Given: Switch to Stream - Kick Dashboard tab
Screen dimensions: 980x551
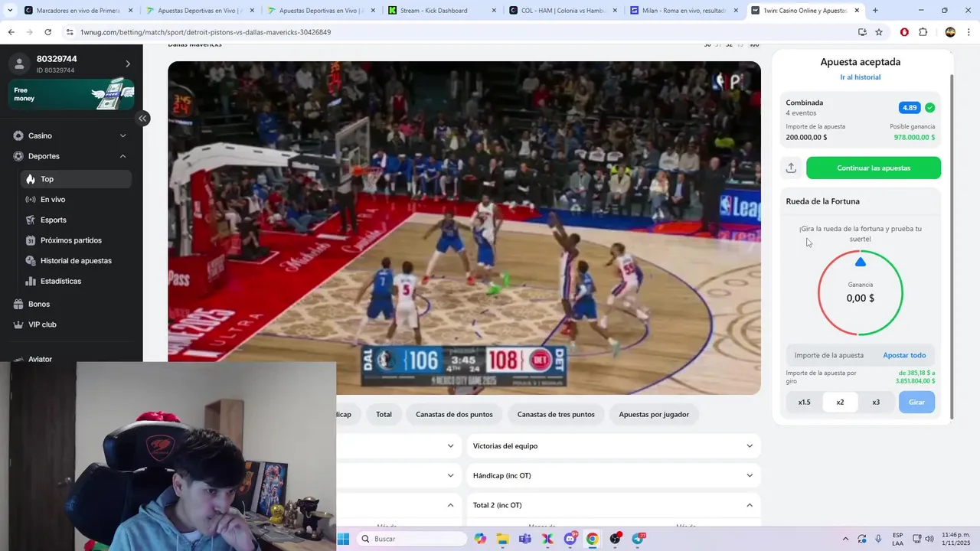Looking at the screenshot, I should [x=443, y=11].
